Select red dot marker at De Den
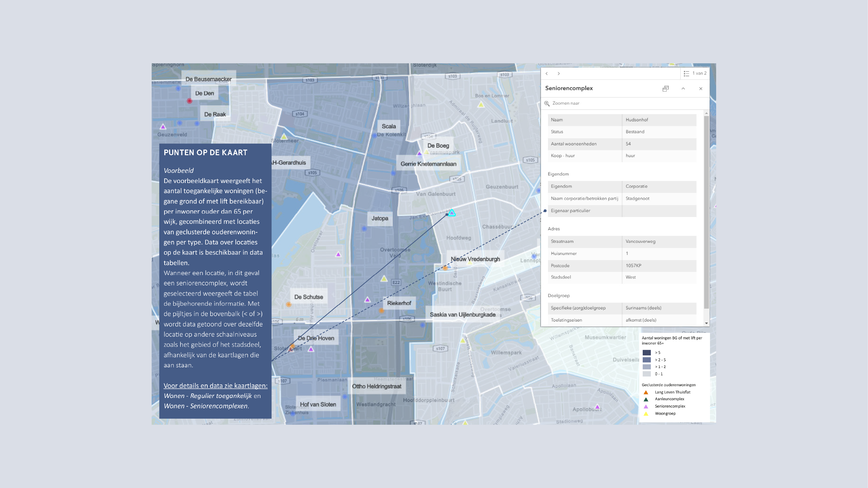 [190, 101]
